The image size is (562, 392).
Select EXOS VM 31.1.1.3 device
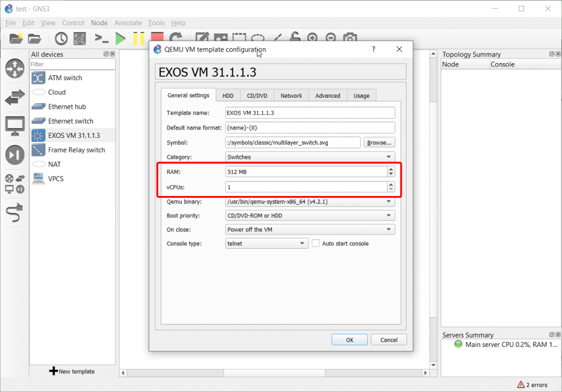click(x=73, y=135)
